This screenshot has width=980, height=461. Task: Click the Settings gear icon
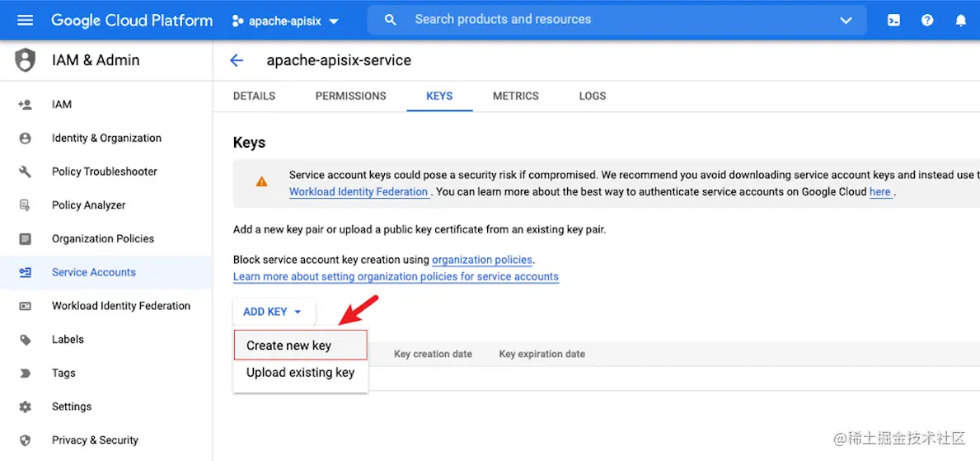point(25,407)
